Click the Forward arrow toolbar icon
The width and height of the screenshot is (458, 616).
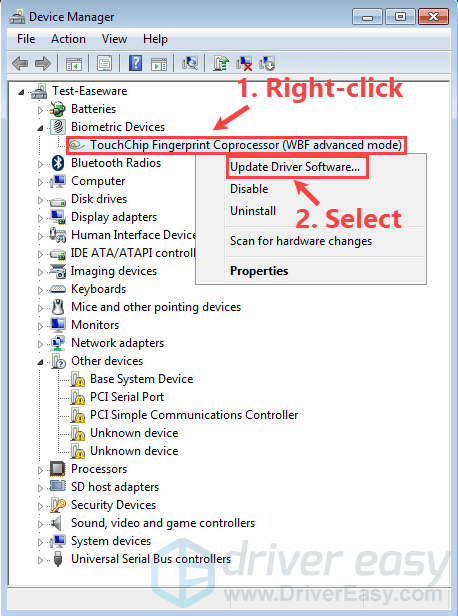pos(43,63)
